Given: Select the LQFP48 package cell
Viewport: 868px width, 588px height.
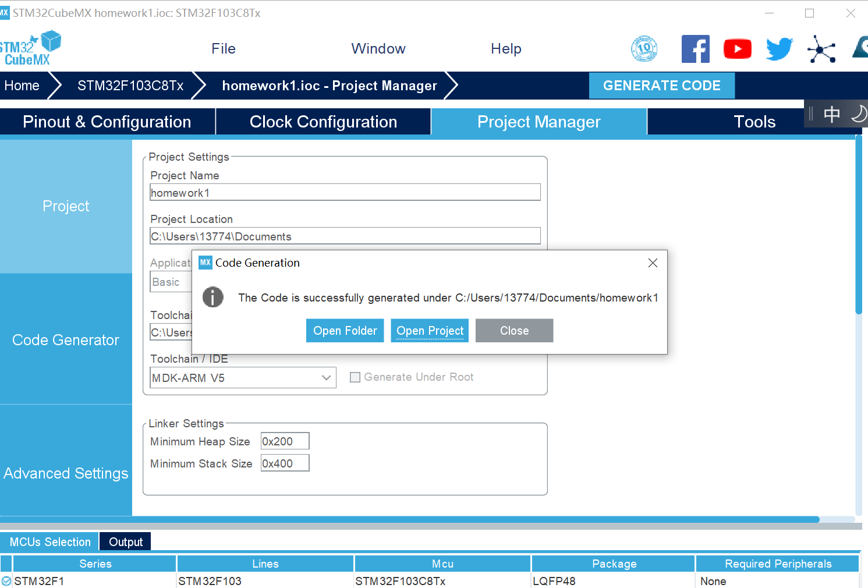Looking at the screenshot, I should [x=614, y=581].
